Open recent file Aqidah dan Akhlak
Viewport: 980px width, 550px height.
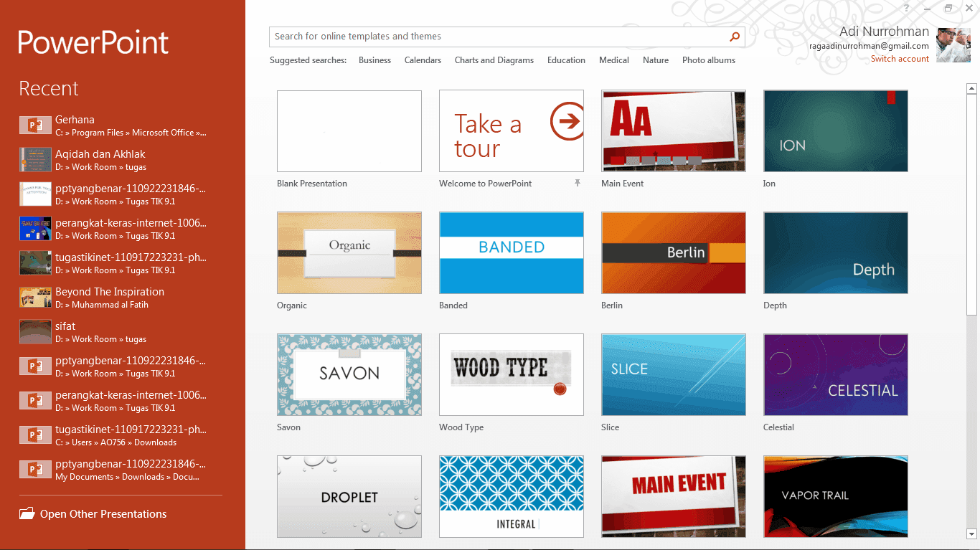(121, 160)
